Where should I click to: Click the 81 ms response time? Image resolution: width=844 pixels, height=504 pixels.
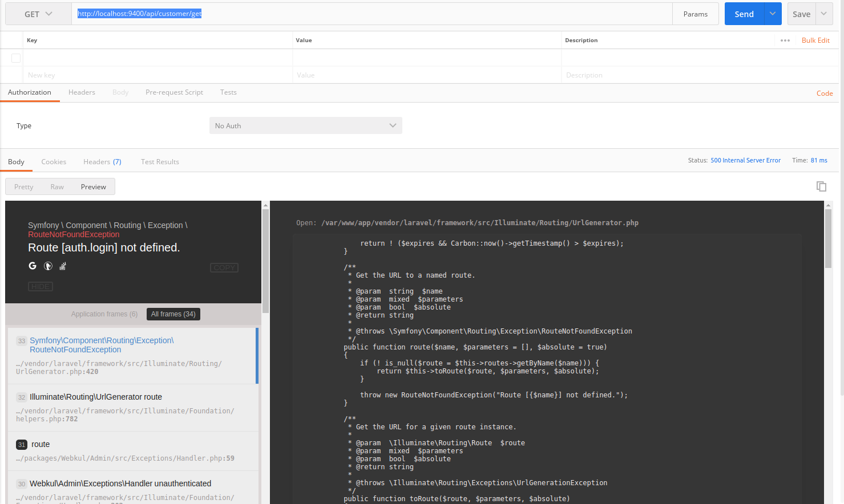pyautogui.click(x=819, y=161)
